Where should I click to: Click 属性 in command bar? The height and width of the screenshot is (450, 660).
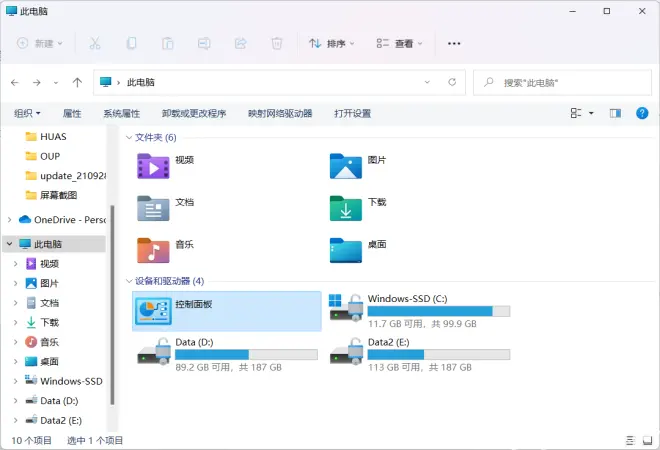click(72, 113)
